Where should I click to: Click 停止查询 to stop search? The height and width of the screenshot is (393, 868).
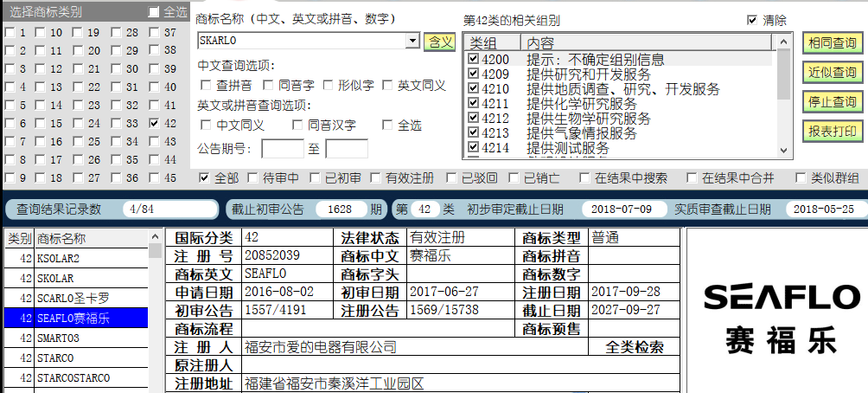(832, 102)
